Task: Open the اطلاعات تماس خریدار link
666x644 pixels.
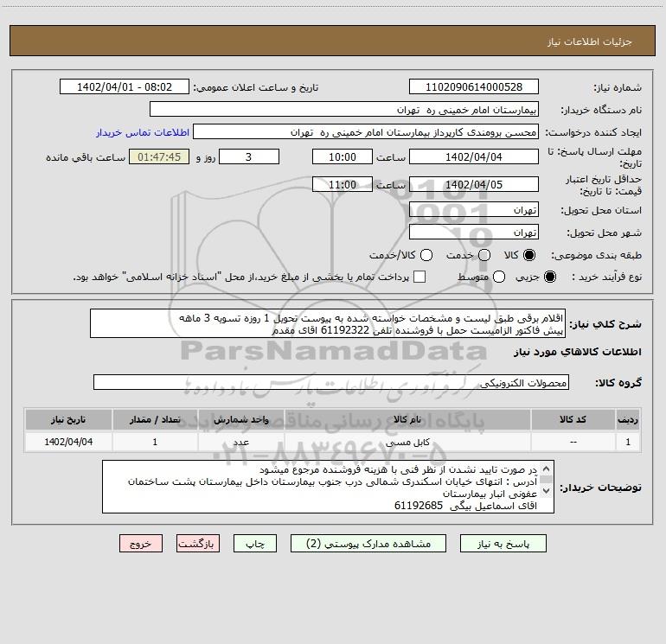Action: click(143, 132)
